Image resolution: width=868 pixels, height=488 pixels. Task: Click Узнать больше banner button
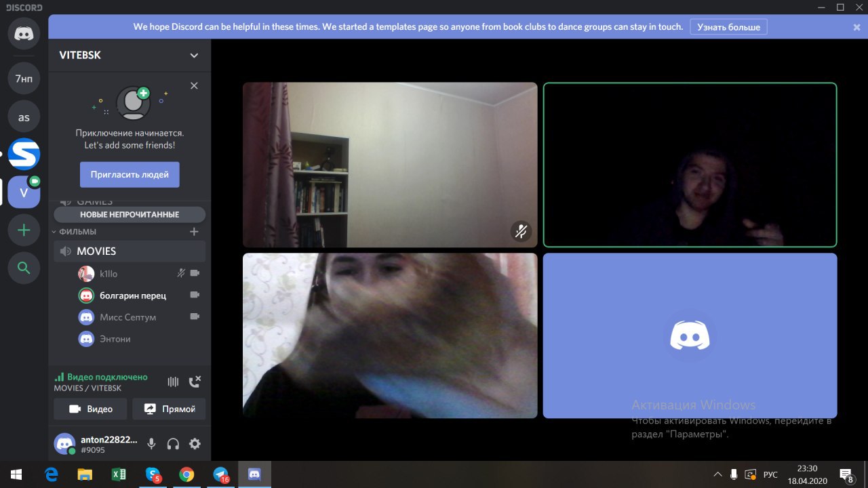click(729, 27)
